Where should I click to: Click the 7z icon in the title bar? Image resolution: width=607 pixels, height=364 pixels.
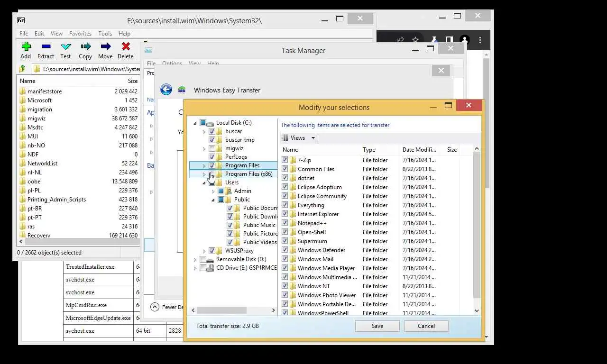point(21,20)
